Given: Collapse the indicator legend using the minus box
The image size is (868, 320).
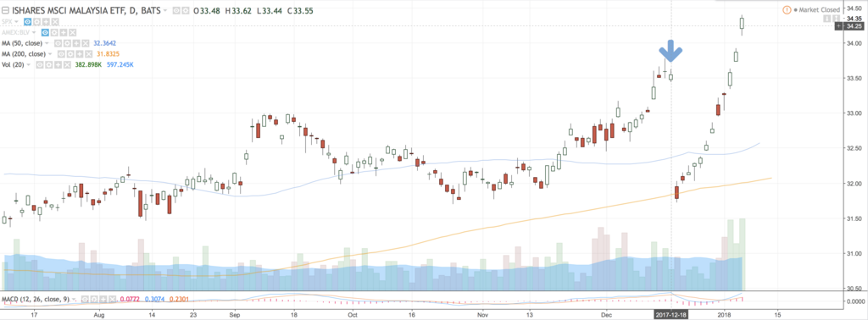Looking at the screenshot, I should tap(6, 10).
